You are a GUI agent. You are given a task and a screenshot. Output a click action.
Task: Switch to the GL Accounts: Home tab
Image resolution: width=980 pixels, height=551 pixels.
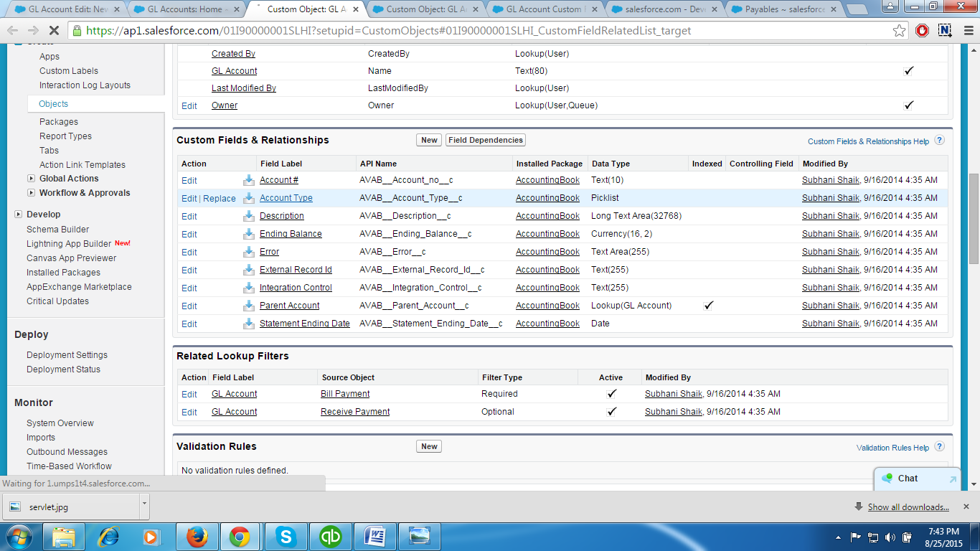(x=187, y=9)
